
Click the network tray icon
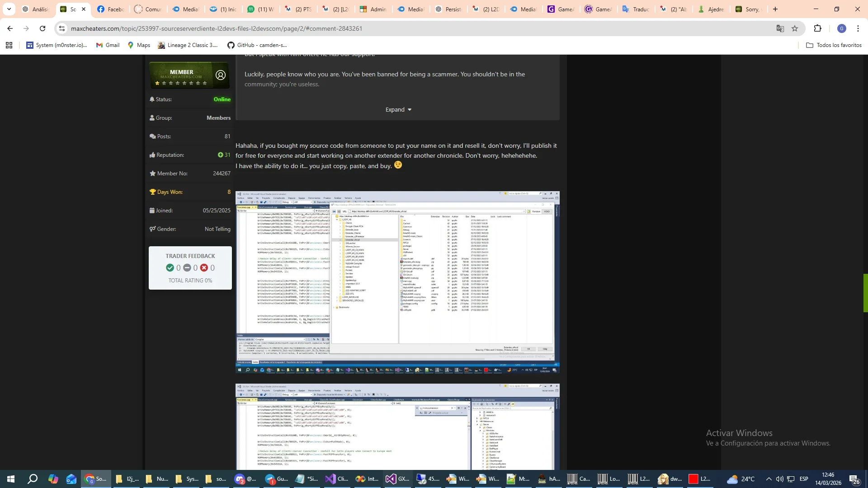pos(791,479)
